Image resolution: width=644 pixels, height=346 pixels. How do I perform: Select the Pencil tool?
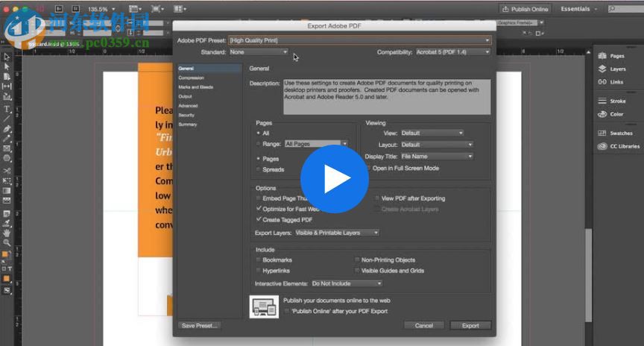pos(7,139)
